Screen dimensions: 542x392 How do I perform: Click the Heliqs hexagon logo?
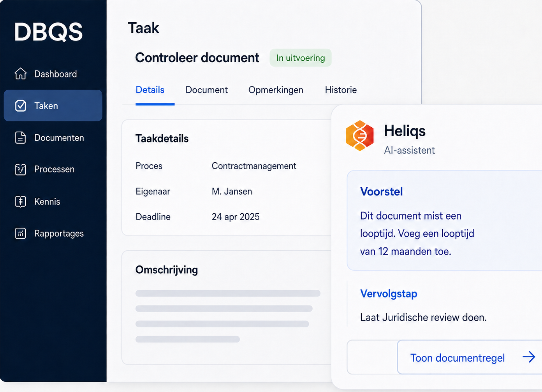[360, 135]
